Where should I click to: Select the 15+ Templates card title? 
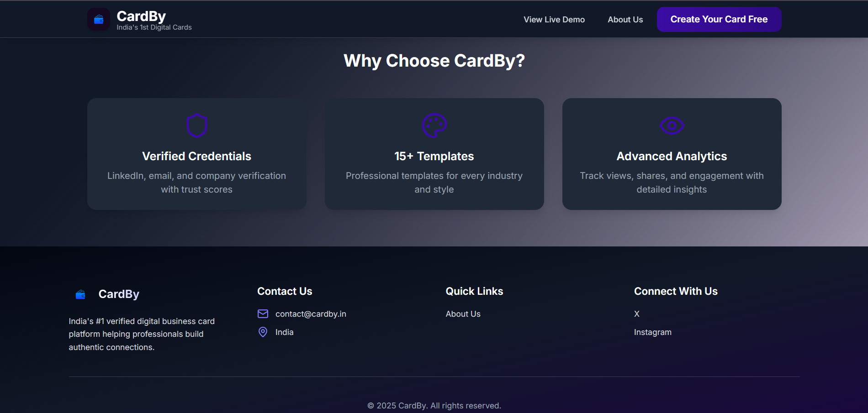(434, 156)
